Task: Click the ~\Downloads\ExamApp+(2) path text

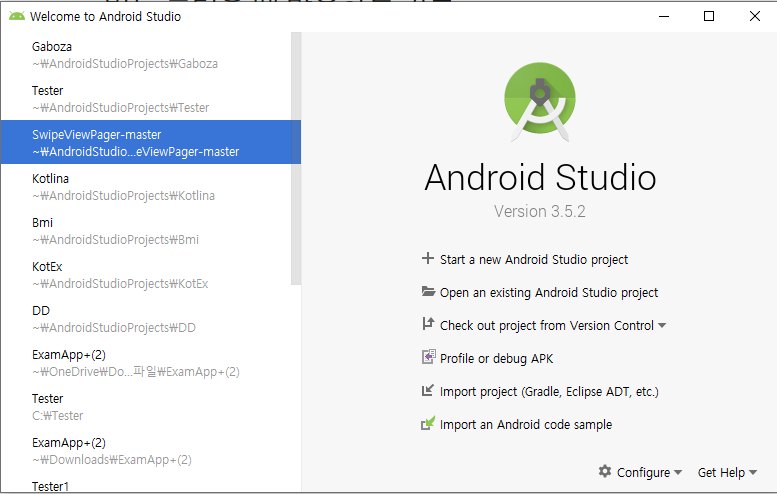Action: (x=112, y=460)
